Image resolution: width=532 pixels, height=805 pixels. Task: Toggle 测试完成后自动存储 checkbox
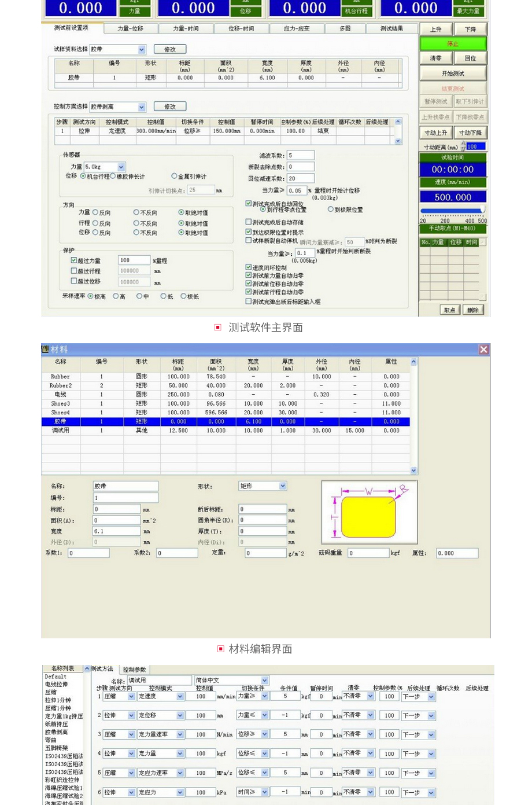coord(249,222)
